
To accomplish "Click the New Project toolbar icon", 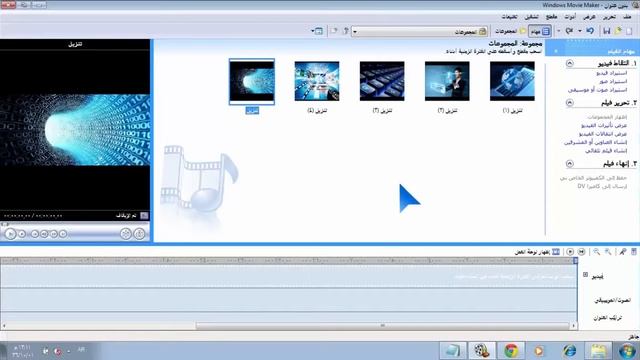I will point(629,31).
